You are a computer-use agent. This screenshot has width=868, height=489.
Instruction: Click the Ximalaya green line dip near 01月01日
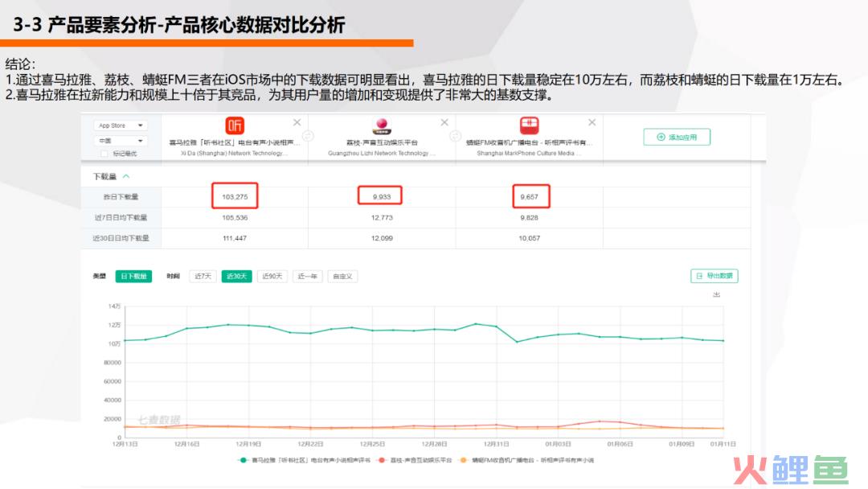coord(517,342)
